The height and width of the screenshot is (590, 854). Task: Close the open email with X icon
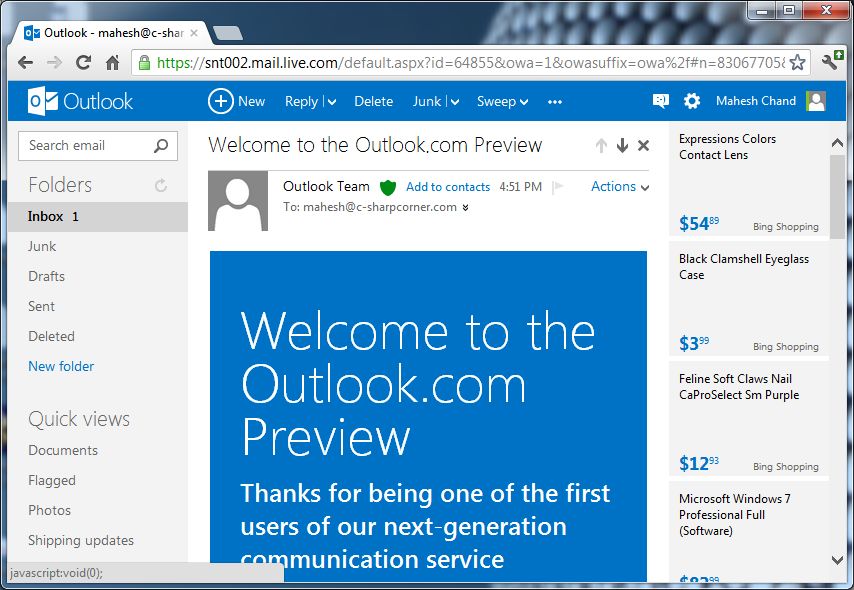643,145
